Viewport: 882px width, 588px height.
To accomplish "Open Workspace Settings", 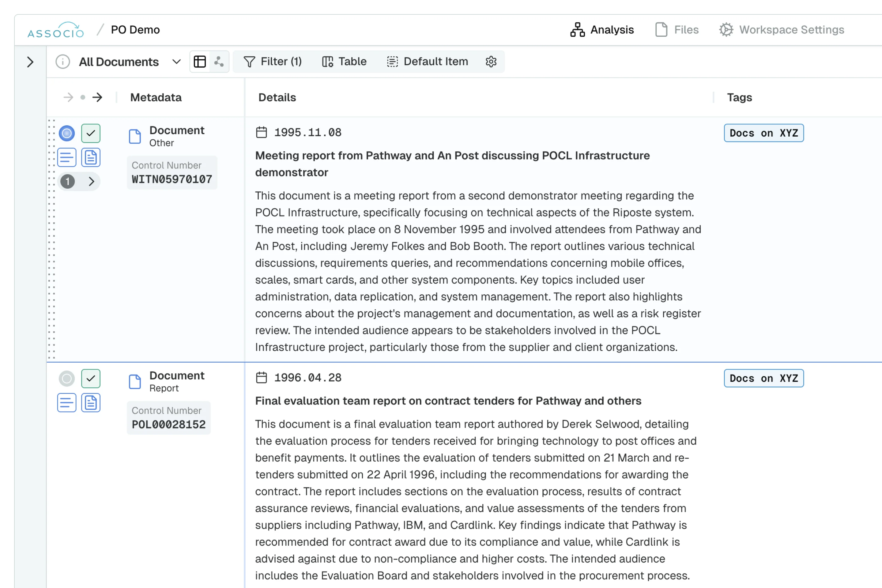I will [782, 30].
